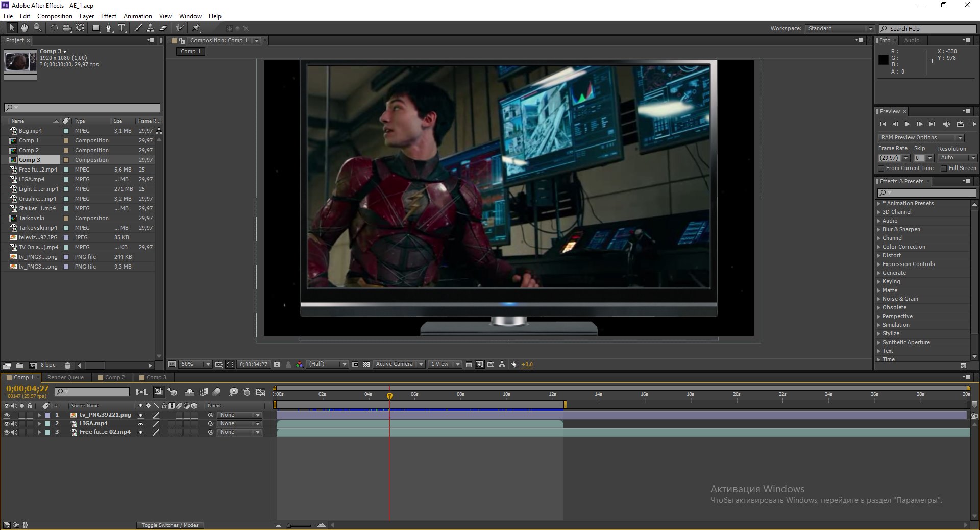Select the Puppet Pin tool
Screen dimensions: 980x530
197,28
